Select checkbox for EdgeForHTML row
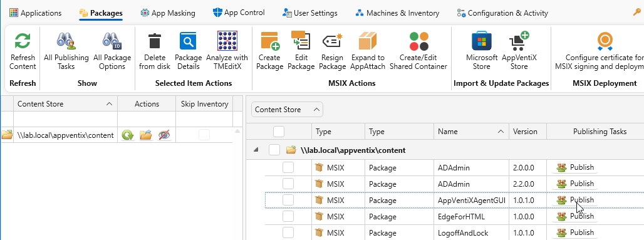The height and width of the screenshot is (240, 644). click(x=288, y=216)
